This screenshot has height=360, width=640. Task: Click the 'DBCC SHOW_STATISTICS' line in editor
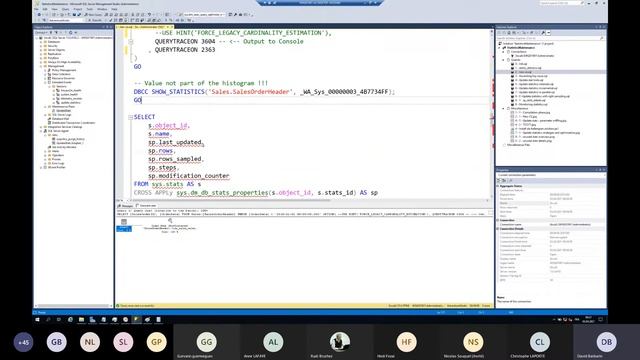click(x=264, y=92)
